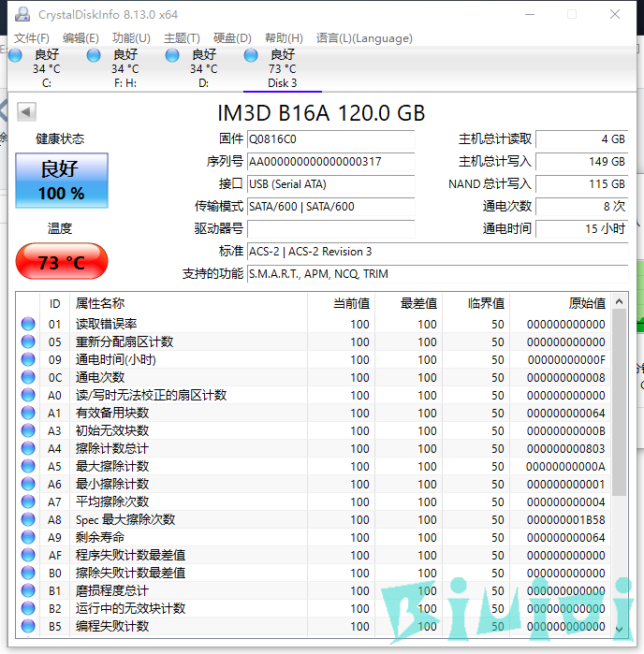Click the ID column header
The image size is (644, 654).
pyautogui.click(x=54, y=303)
